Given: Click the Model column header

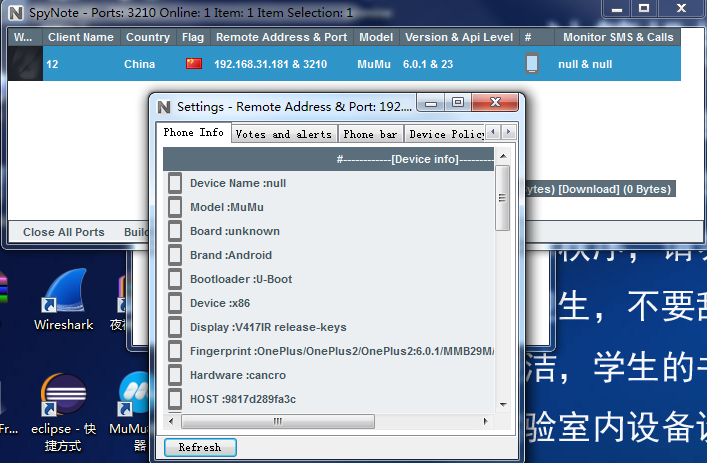Looking at the screenshot, I should (376, 37).
